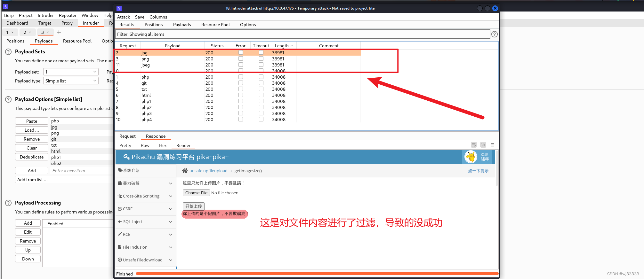Expand the SQL-Inject sidebar section
Viewport: 644px width, 279px height.
point(146,221)
